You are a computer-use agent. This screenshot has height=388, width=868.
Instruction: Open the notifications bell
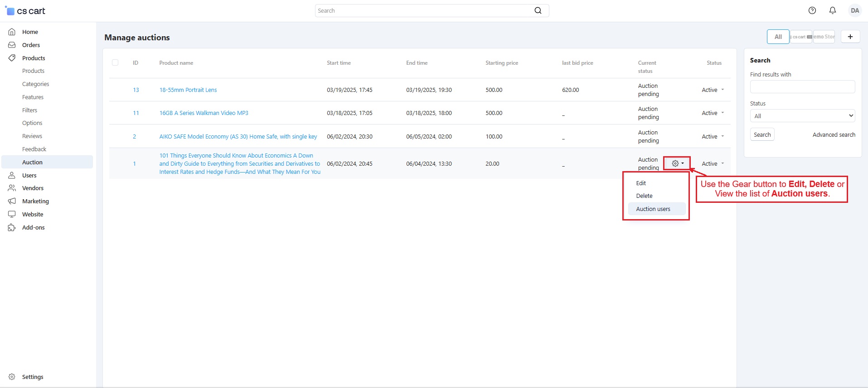[x=832, y=10]
